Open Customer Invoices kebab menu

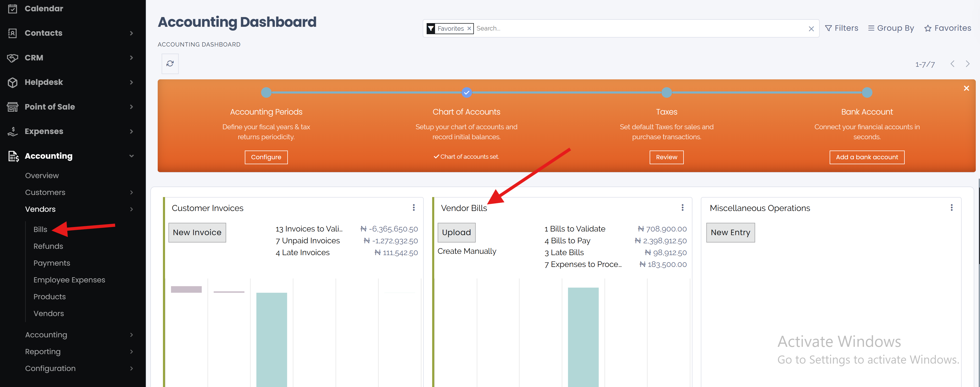click(x=414, y=208)
